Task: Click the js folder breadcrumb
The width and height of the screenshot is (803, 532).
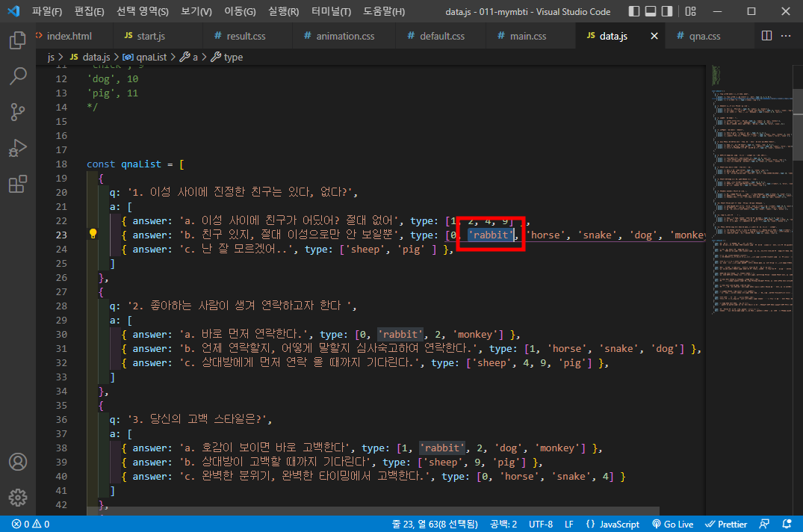Action: (51, 57)
